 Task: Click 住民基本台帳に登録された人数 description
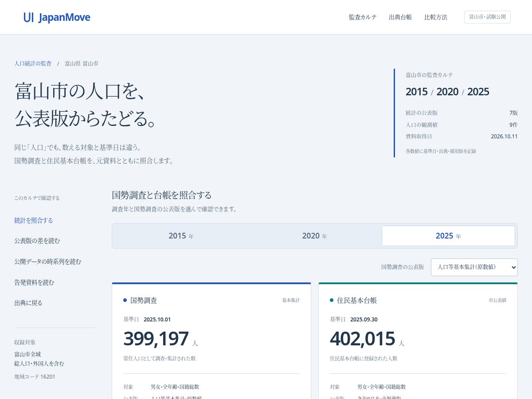point(364,358)
